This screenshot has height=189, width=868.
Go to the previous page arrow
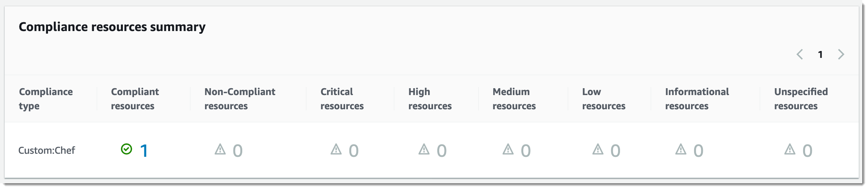click(800, 54)
